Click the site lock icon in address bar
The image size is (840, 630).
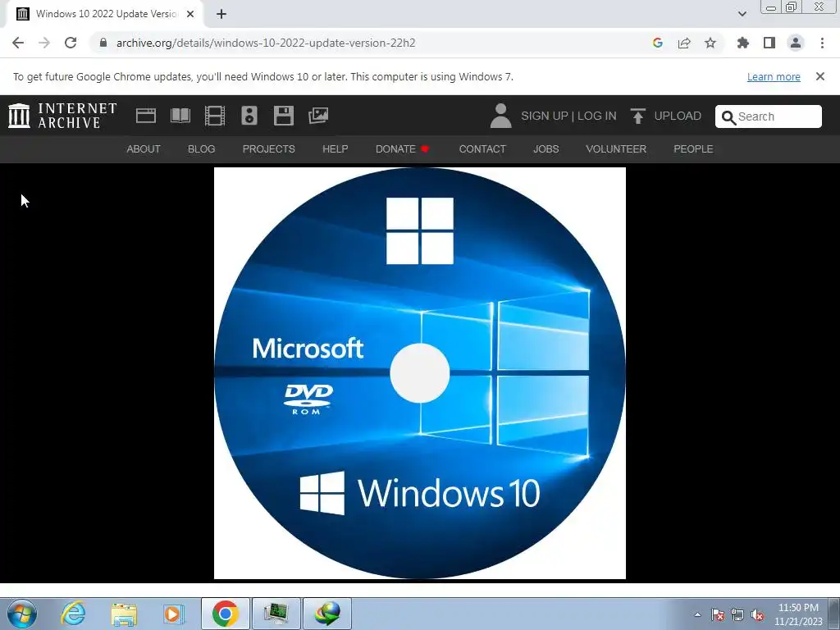103,43
